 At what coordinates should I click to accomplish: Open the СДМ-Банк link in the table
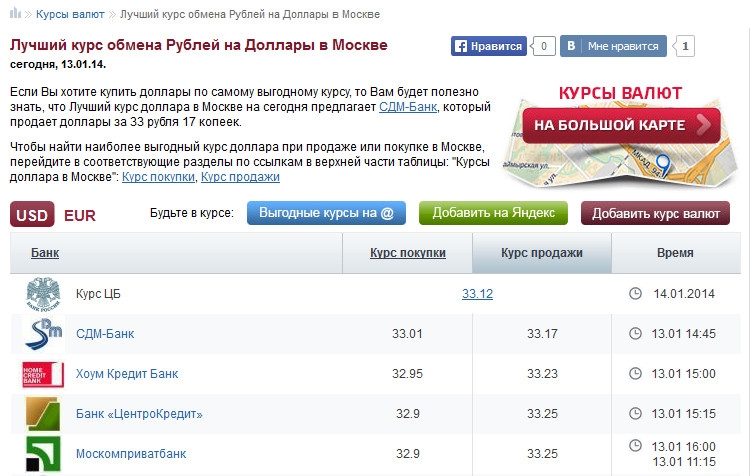point(105,333)
